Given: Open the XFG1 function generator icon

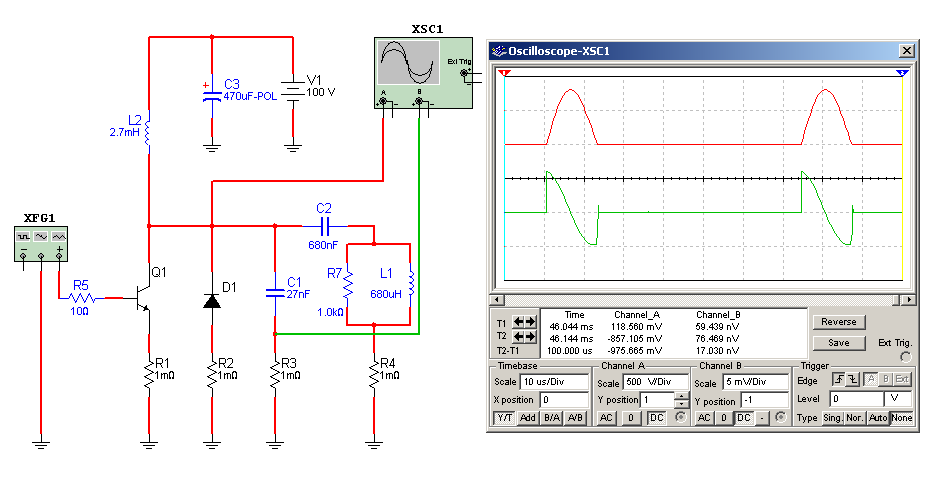Looking at the screenshot, I should click(x=41, y=244).
